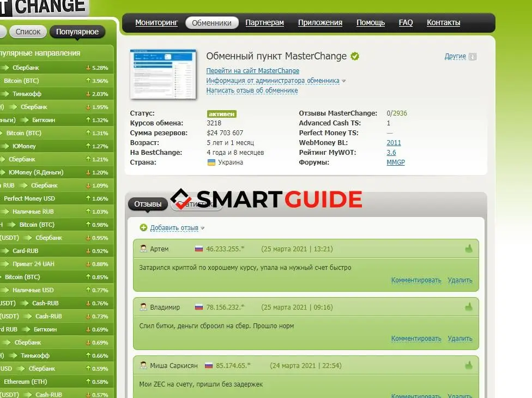
Task: Open the MasterChange website screenshot thumbnail
Action: pos(163,74)
